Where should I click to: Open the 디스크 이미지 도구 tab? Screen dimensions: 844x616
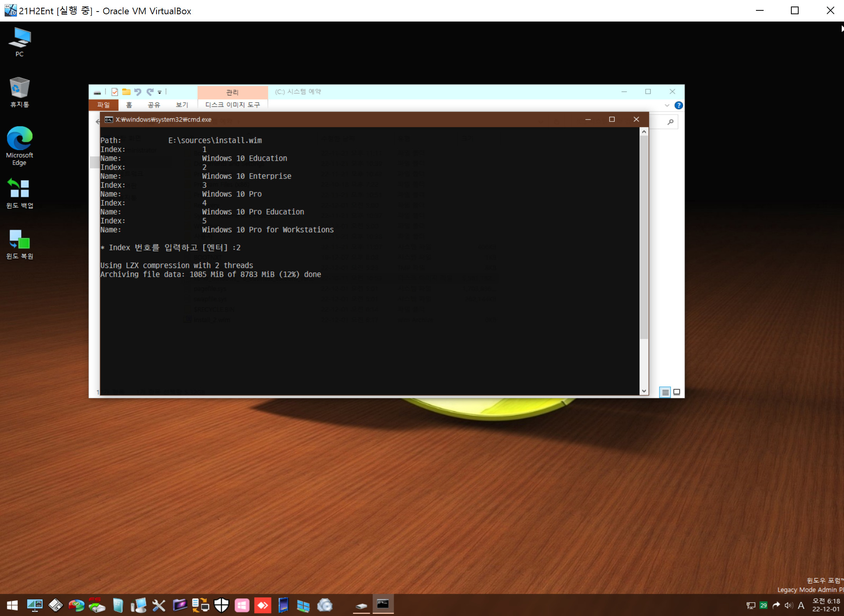click(x=232, y=105)
